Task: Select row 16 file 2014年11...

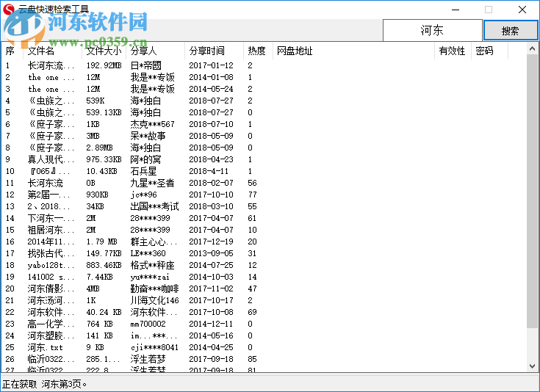Action: tap(264, 242)
